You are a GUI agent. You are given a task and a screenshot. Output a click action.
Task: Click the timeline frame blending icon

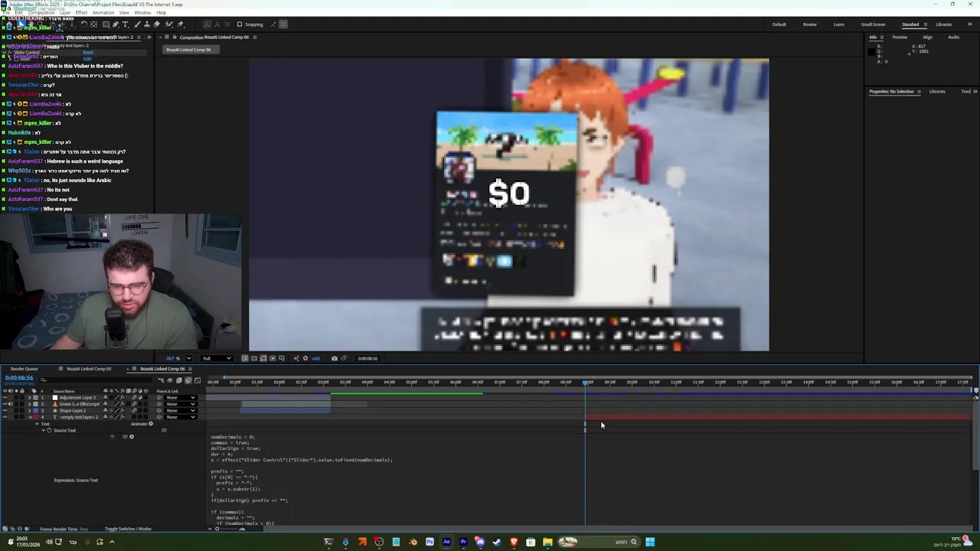179,380
